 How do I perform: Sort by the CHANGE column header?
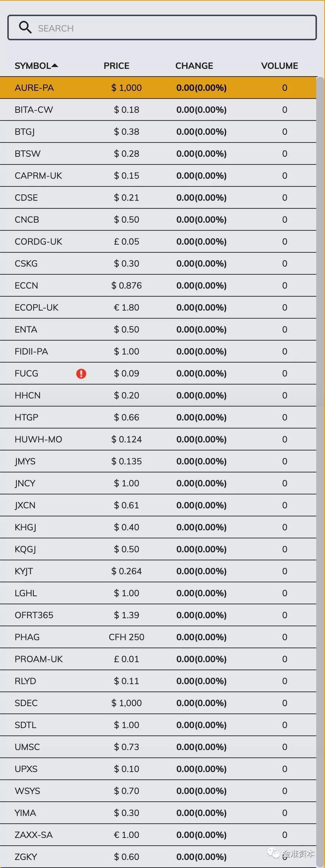click(194, 66)
